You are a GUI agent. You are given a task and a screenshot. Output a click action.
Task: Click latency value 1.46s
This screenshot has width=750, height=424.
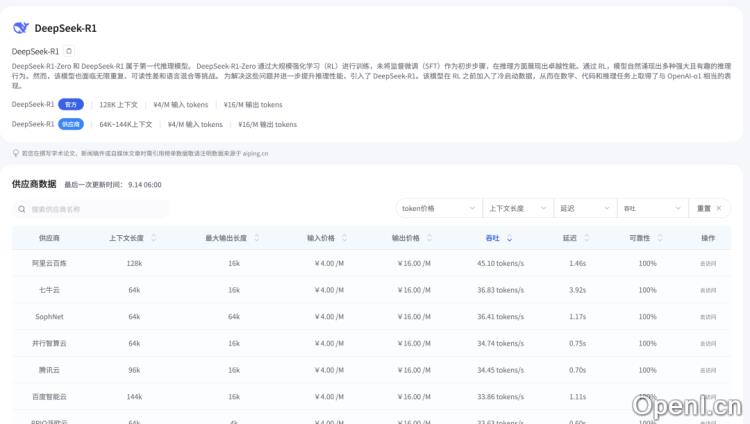(x=577, y=263)
